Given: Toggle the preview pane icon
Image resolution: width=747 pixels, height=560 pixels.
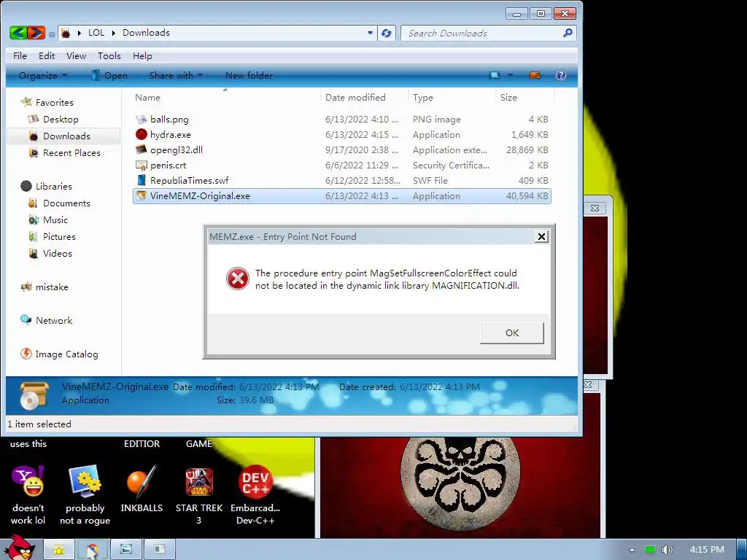Looking at the screenshot, I should click(x=535, y=75).
